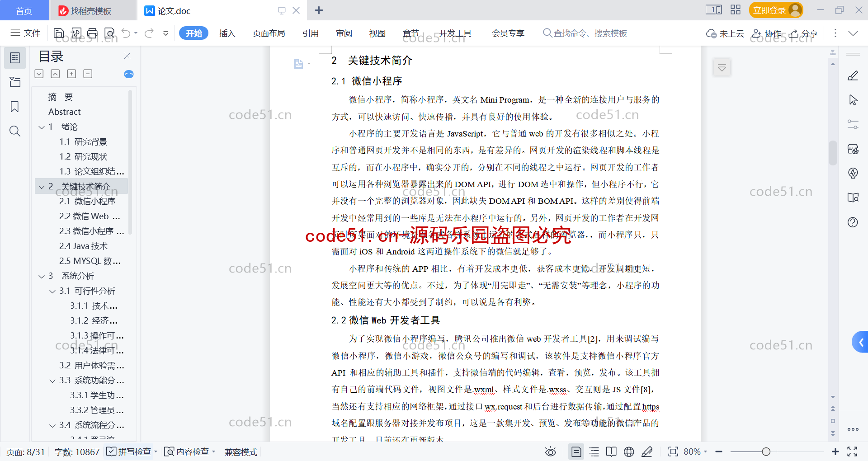Open Print Preview icon
This screenshot has width=868, height=461.
[x=109, y=33]
